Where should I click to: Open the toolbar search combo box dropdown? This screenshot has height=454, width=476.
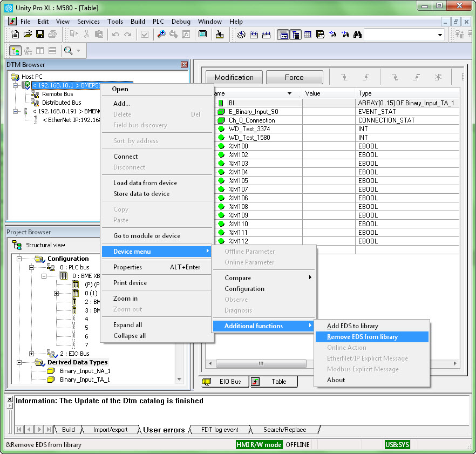coord(440,35)
